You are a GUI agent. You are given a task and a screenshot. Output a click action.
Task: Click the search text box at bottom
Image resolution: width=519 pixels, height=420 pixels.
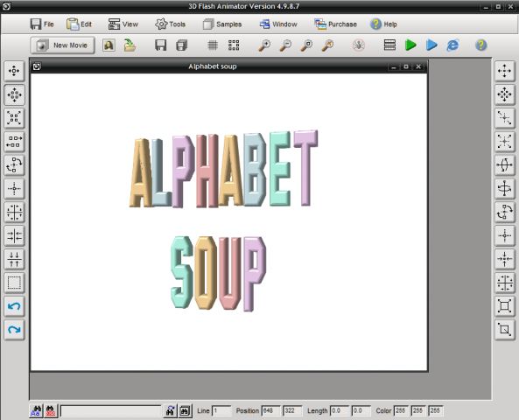tap(110, 411)
